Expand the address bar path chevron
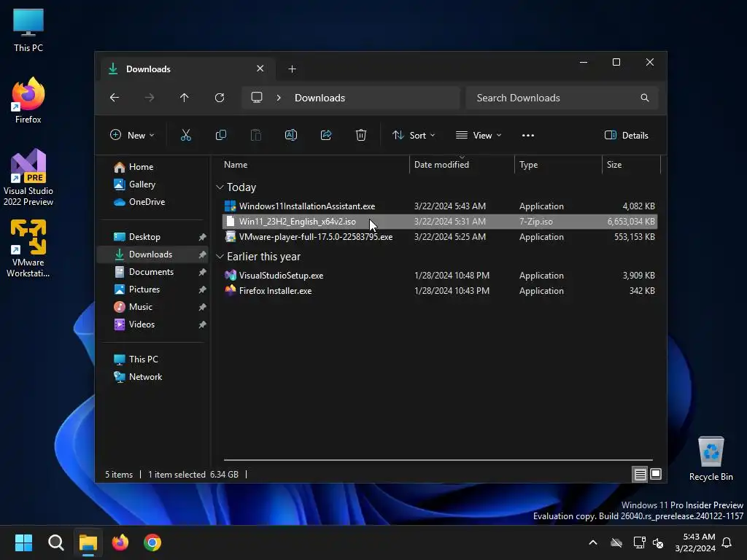This screenshot has width=747, height=560. pyautogui.click(x=279, y=98)
